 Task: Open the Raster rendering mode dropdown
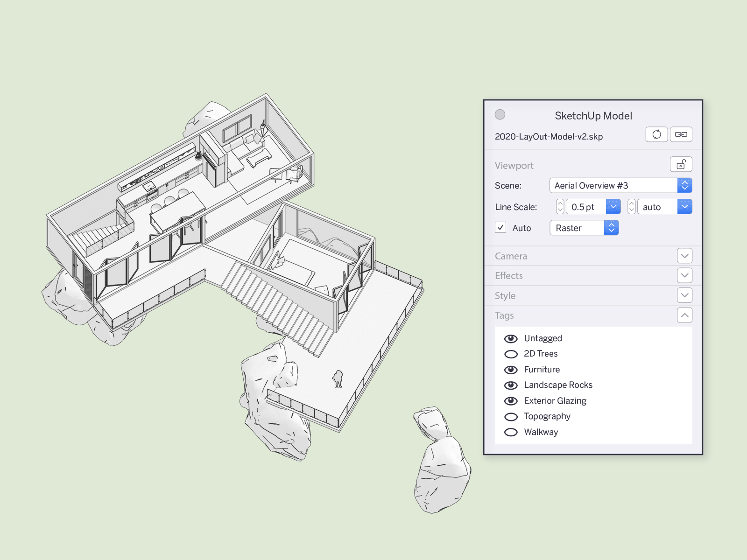click(611, 227)
